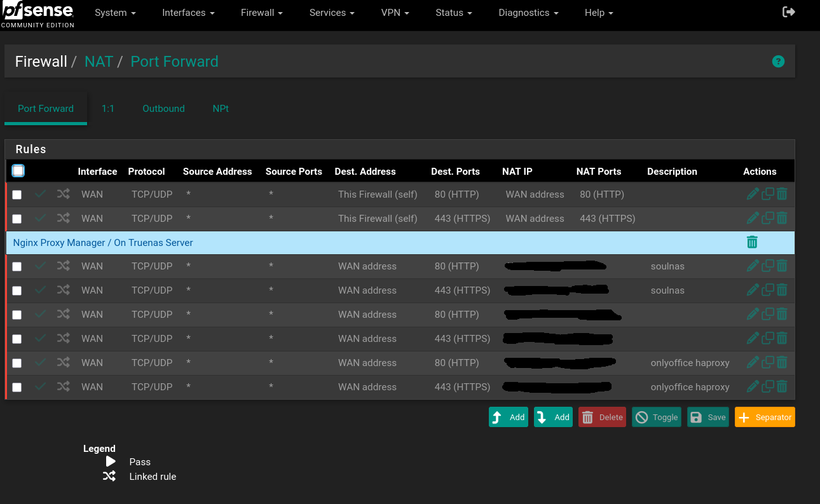Viewport: 820px width, 504px height.
Task: Tick checkbox for onlyoffice haproxy 443 rule
Action: [x=17, y=388]
